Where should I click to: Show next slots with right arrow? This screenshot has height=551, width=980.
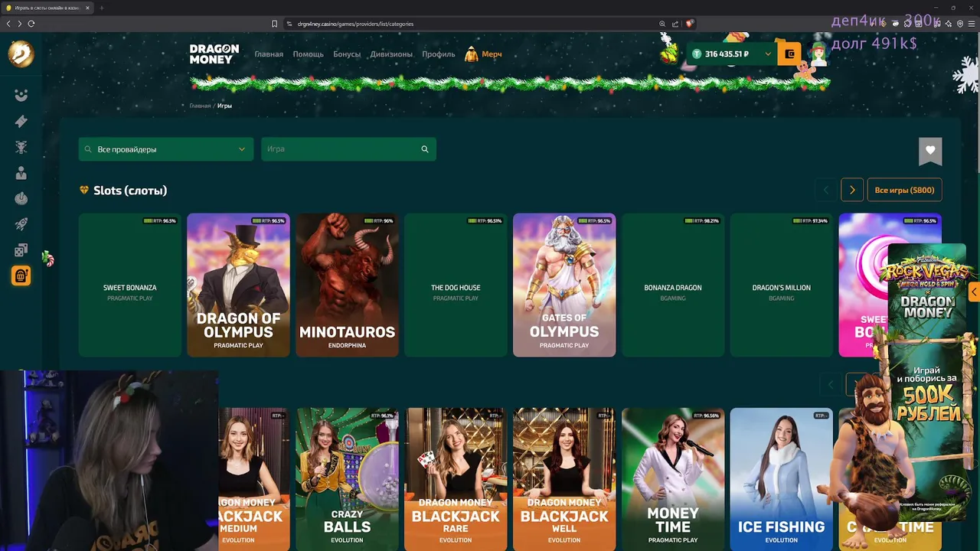tap(852, 190)
